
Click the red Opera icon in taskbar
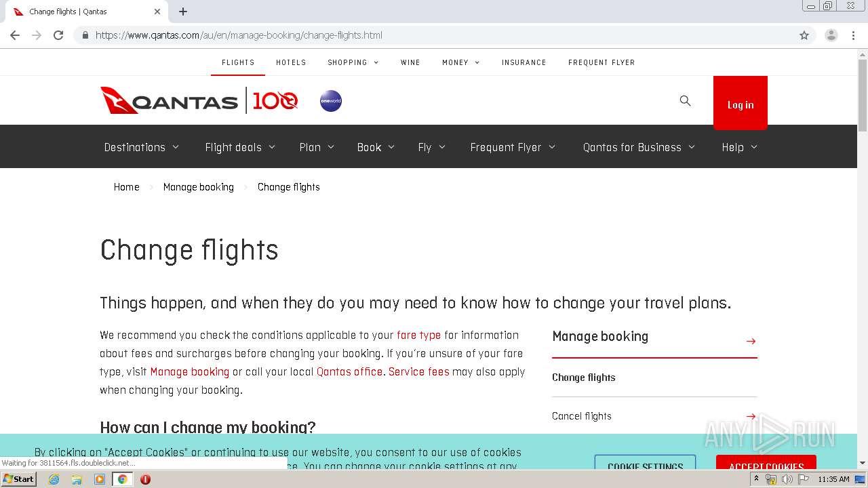pos(145,479)
